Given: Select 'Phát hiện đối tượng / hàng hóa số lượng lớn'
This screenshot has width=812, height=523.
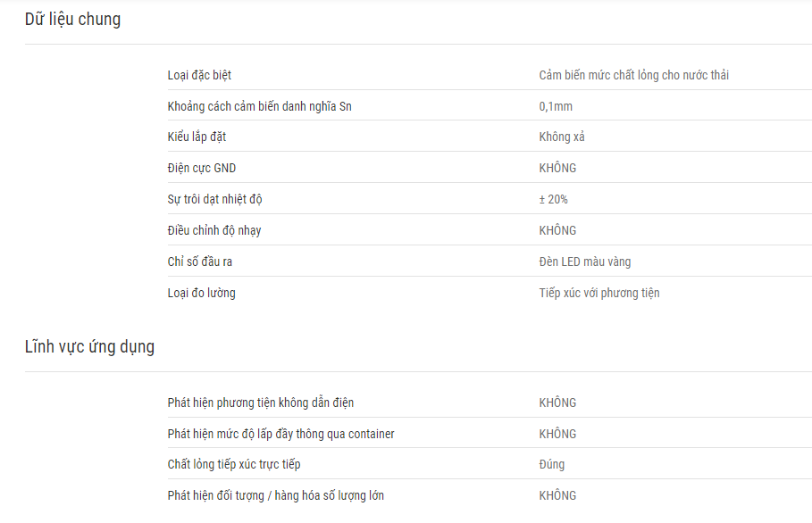Looking at the screenshot, I should point(275,495).
